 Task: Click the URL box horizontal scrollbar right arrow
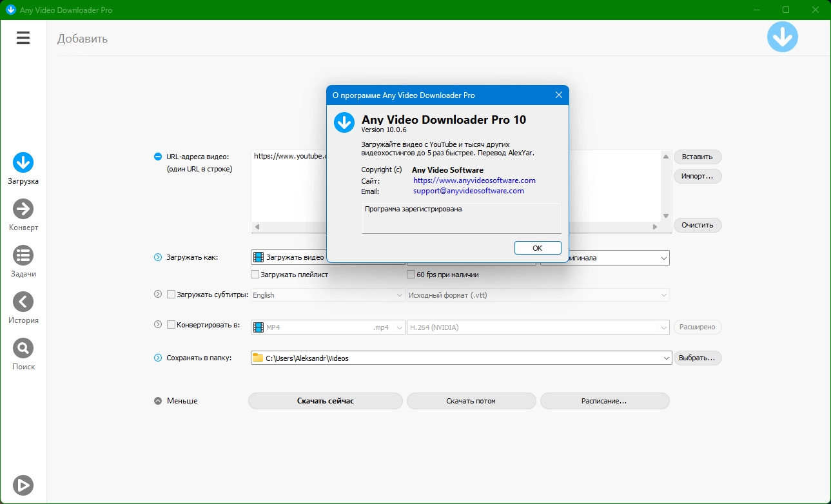(655, 227)
